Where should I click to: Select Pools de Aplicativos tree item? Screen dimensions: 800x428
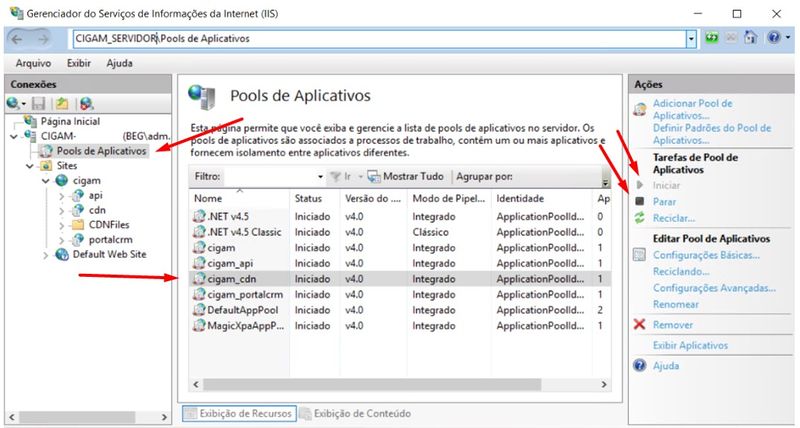[x=101, y=151]
